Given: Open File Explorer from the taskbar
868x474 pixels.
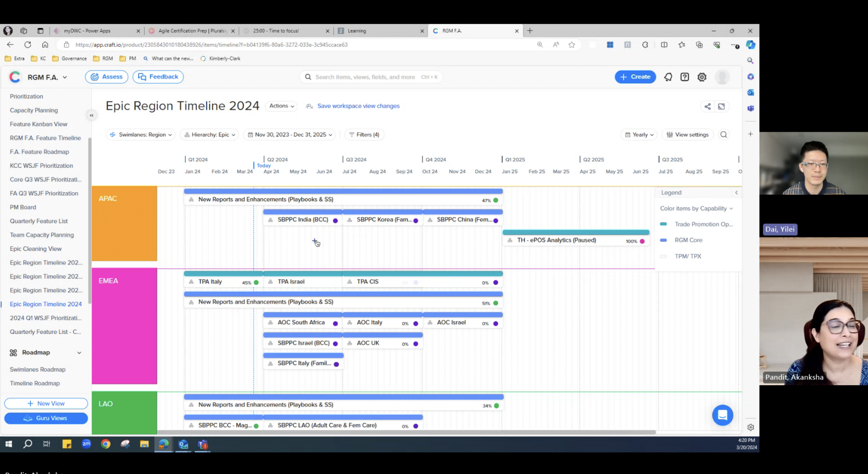Looking at the screenshot, I should [144, 444].
